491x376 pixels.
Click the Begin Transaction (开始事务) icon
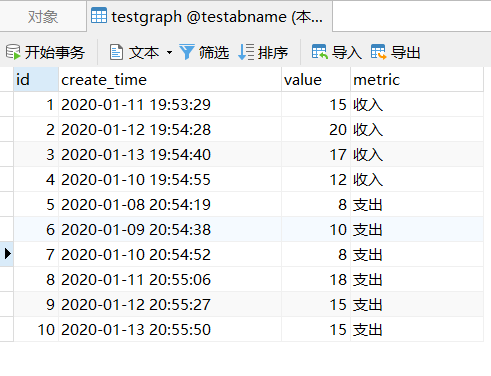(13, 52)
